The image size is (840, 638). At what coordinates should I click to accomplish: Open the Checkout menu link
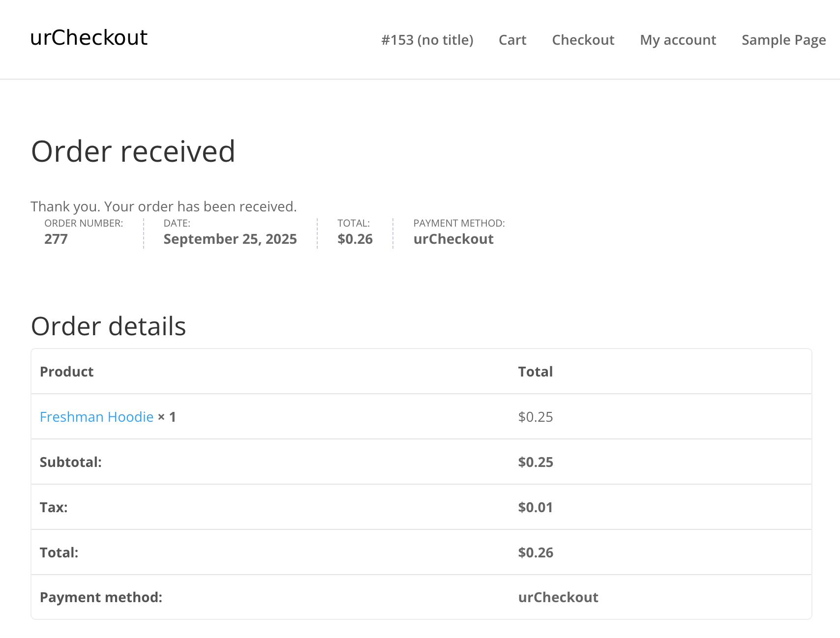[583, 40]
